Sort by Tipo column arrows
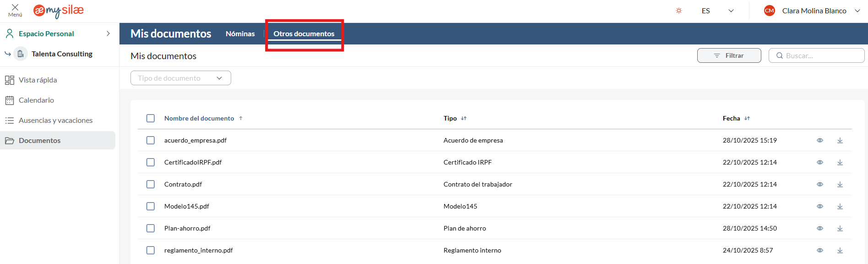Viewport: 868px width, 264px height. [464, 118]
